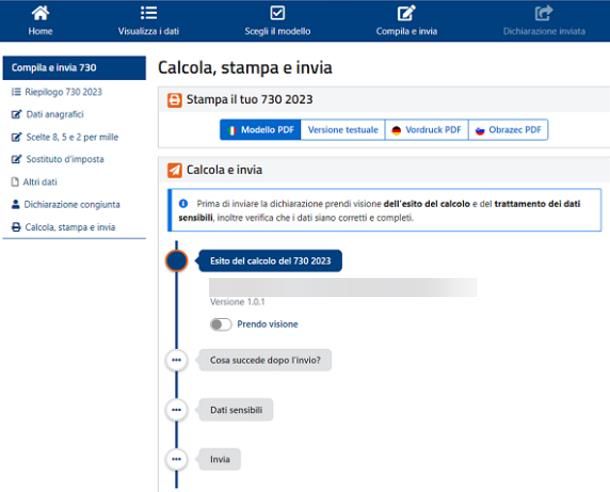Open the Versione testuale option
Screen dimensions: 610x492
coord(343,130)
